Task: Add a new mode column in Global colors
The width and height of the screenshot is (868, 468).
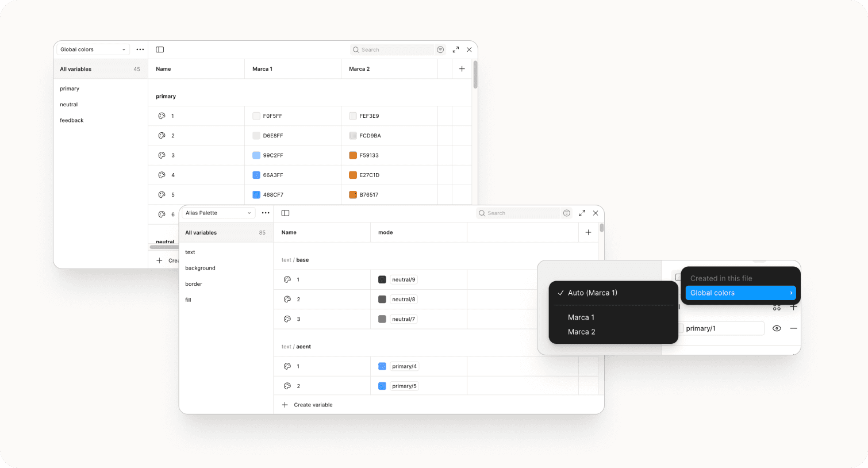Action: point(462,69)
